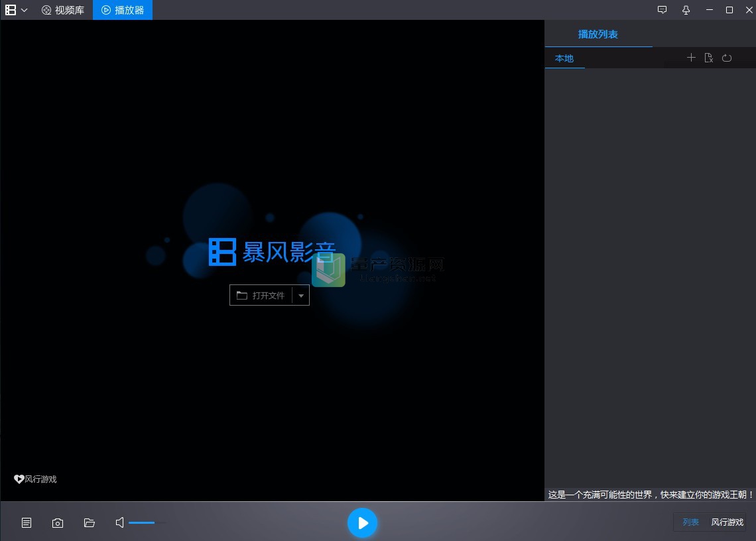This screenshot has height=541, width=756.
Task: Switch to the 视频库 tab
Action: [63, 10]
